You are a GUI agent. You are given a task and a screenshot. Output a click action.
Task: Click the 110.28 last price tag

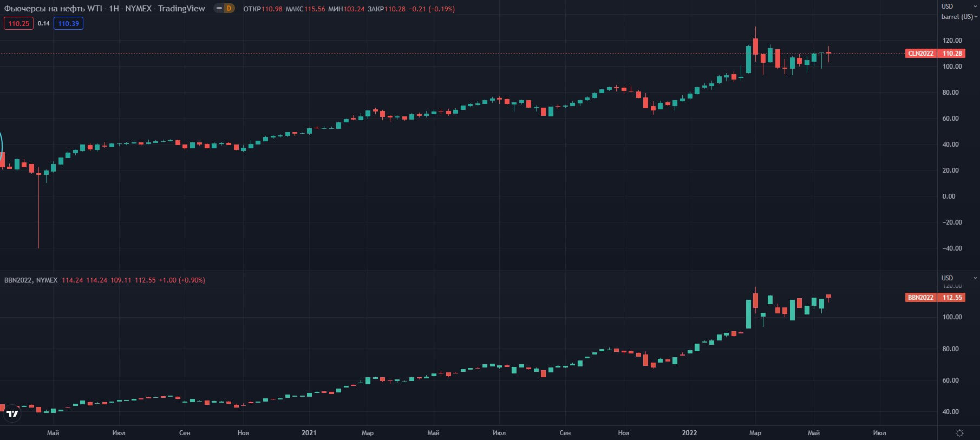(x=952, y=54)
